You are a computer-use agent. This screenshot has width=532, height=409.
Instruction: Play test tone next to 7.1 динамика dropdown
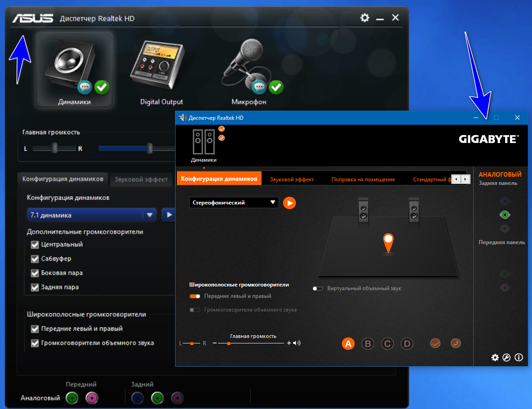click(x=169, y=215)
